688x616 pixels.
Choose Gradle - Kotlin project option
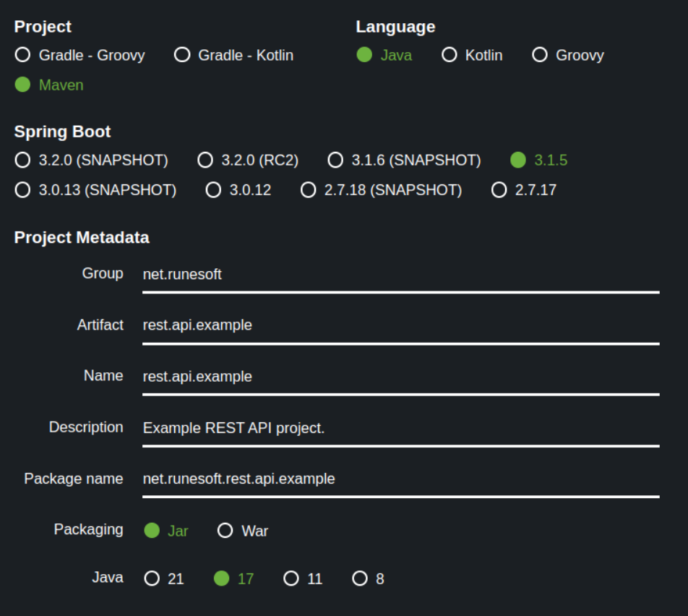tap(182, 55)
